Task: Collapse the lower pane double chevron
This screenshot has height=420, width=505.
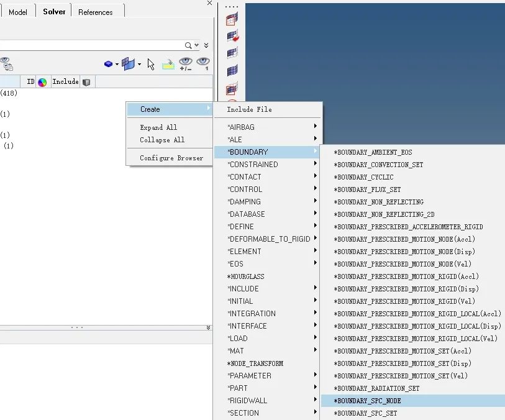Action: (x=208, y=327)
